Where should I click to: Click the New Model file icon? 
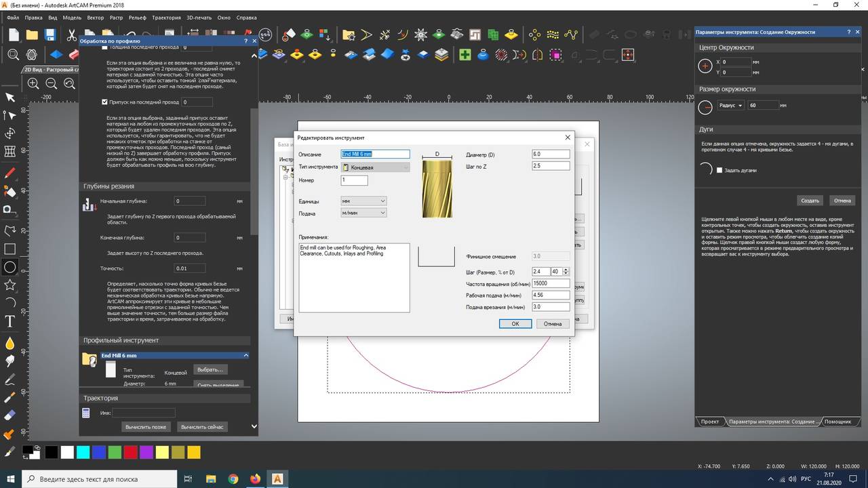(x=14, y=34)
